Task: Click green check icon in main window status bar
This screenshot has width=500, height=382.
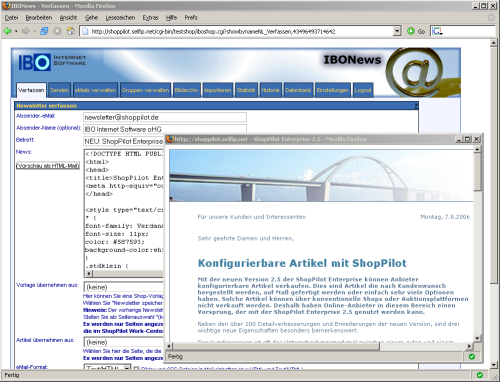Action: pos(480,375)
